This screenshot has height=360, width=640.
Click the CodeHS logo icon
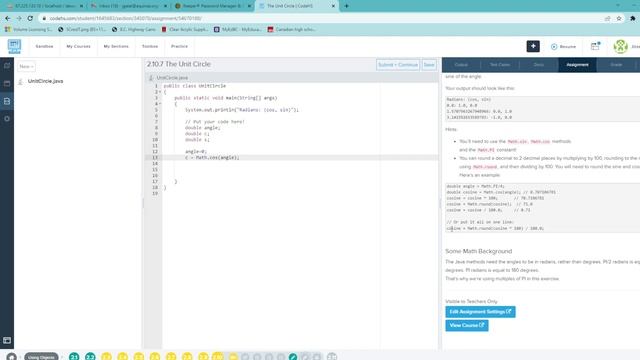pyautogui.click(x=14, y=47)
